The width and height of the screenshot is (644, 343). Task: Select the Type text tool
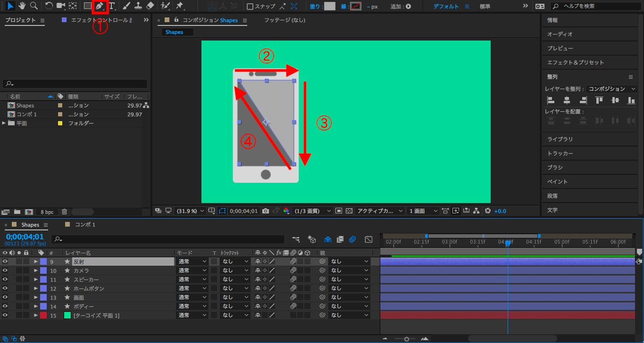[112, 6]
